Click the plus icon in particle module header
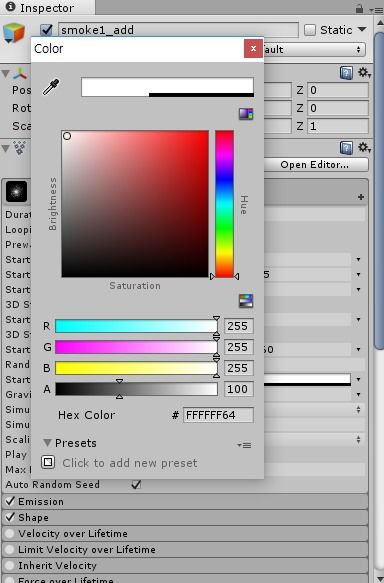Viewport: 384px width, 583px height. coord(361,197)
